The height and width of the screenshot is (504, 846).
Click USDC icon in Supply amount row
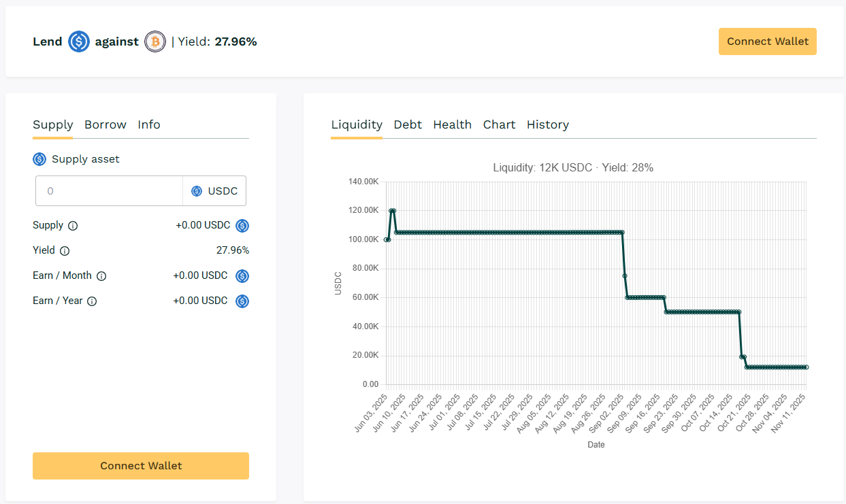pos(242,226)
